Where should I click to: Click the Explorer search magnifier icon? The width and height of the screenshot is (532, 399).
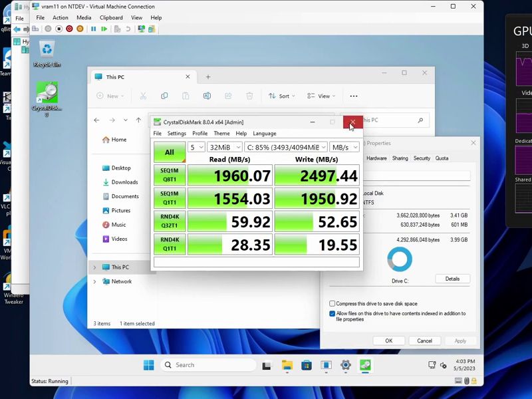point(420,120)
